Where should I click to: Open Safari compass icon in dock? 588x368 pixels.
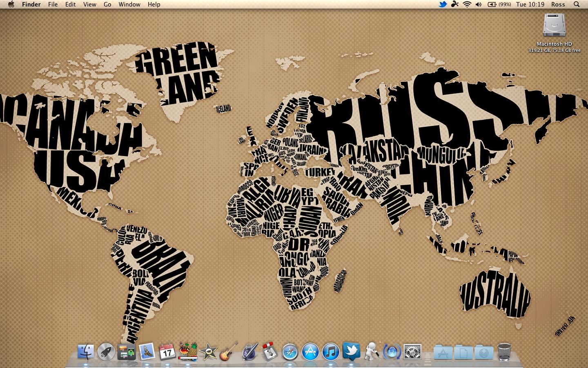click(x=290, y=352)
